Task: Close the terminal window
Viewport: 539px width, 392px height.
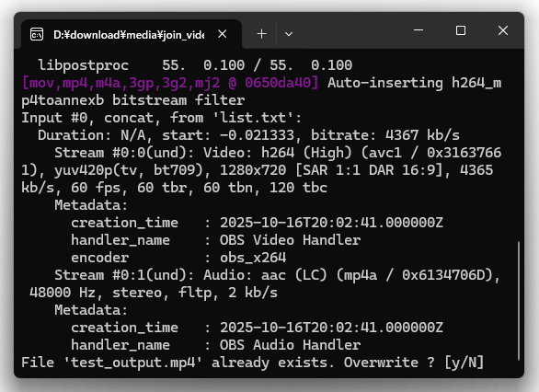Action: tap(503, 30)
